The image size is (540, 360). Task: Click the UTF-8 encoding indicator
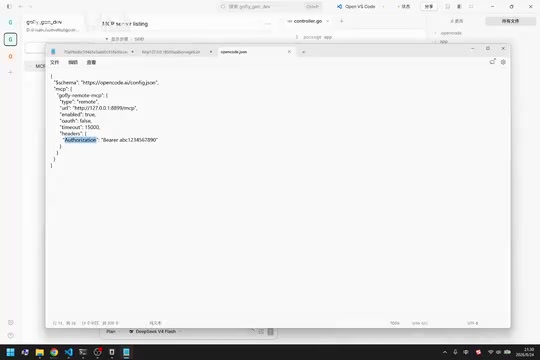tap(472, 323)
